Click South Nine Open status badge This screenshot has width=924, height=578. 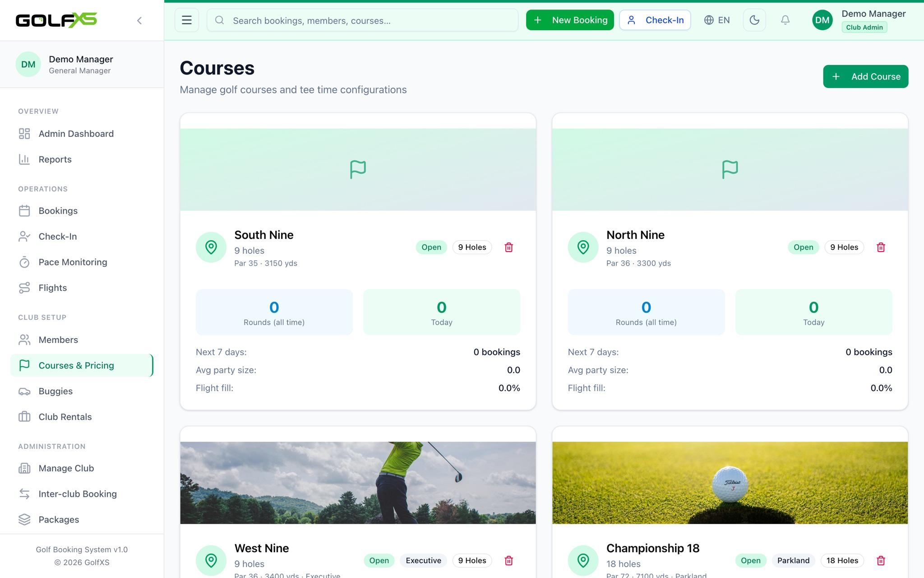click(431, 247)
